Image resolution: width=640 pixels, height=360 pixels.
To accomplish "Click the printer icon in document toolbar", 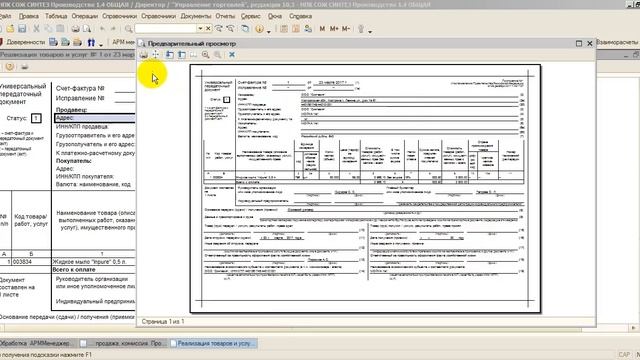I will [x=24, y=67].
